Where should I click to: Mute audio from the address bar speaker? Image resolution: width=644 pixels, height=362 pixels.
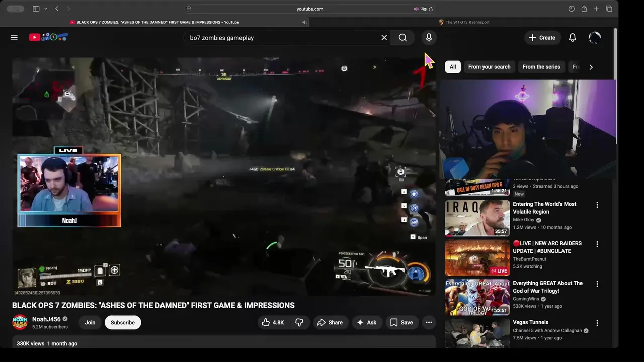[416, 9]
